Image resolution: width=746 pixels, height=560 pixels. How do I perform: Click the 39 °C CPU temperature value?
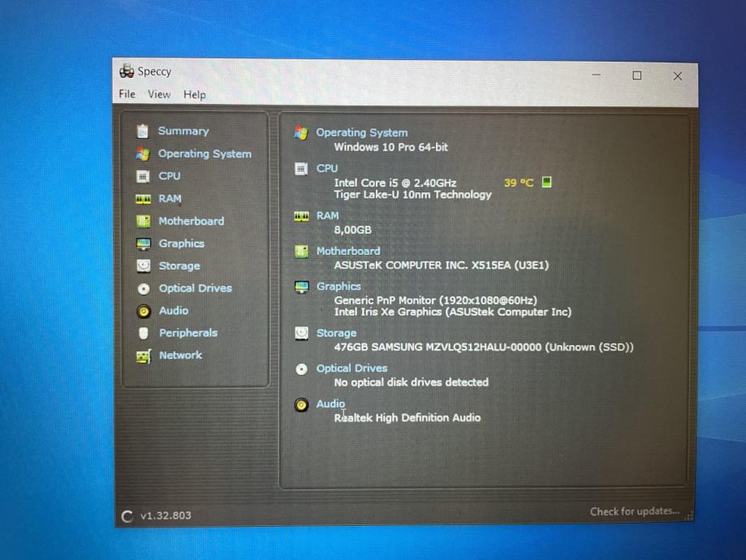519,183
